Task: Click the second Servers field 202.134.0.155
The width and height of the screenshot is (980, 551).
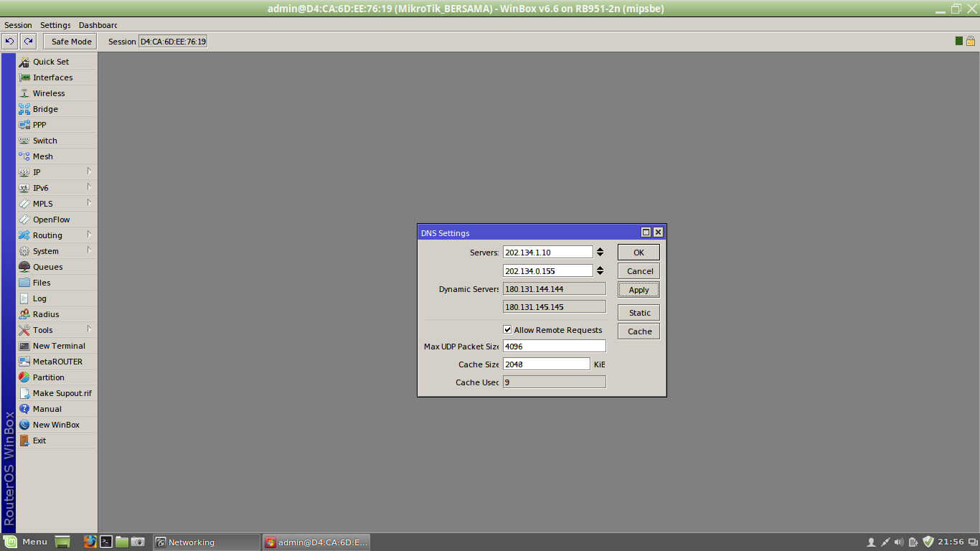Action: (548, 271)
